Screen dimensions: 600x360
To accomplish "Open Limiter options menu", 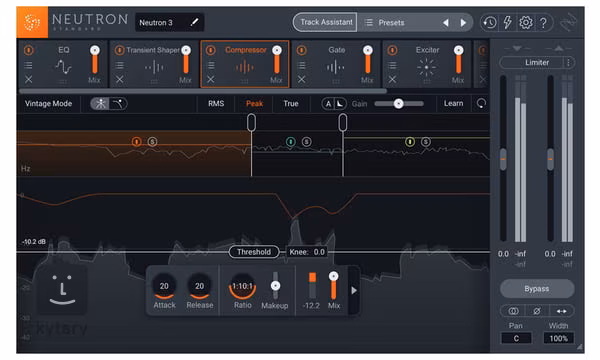I will click(569, 62).
